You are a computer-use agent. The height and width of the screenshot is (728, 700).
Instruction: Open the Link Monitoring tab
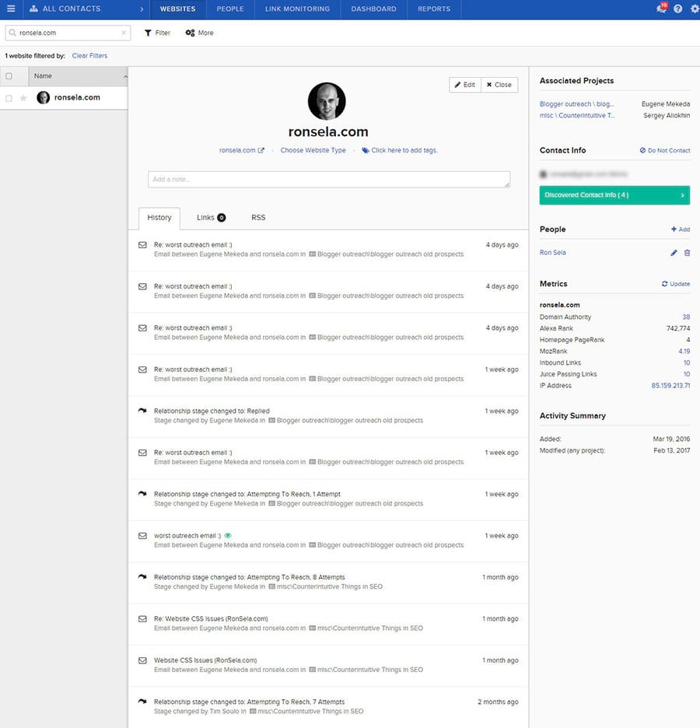[x=298, y=9]
